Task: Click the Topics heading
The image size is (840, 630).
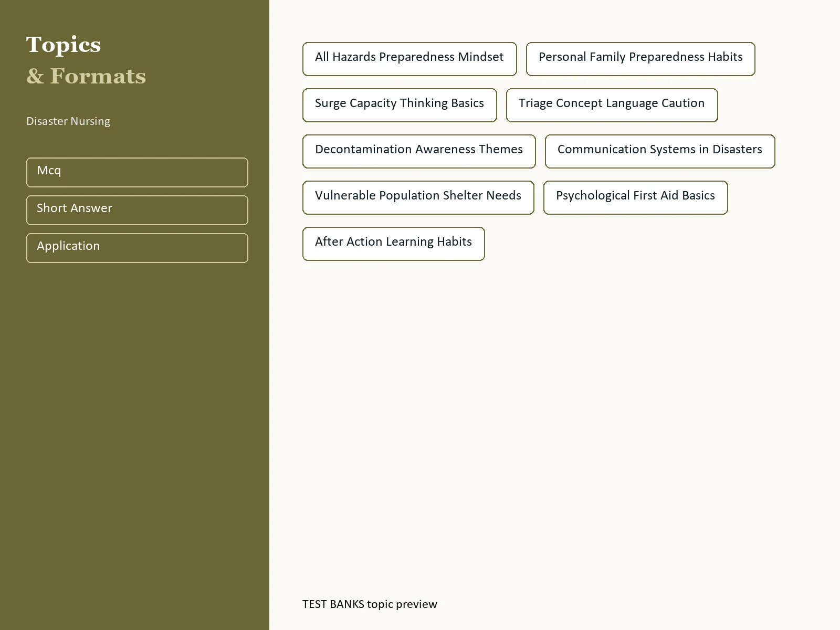Action: tap(64, 45)
